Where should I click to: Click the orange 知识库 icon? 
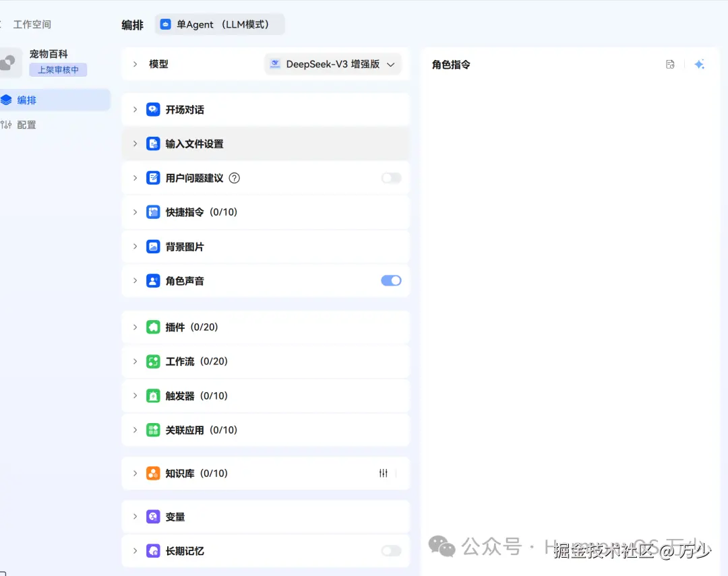point(153,474)
